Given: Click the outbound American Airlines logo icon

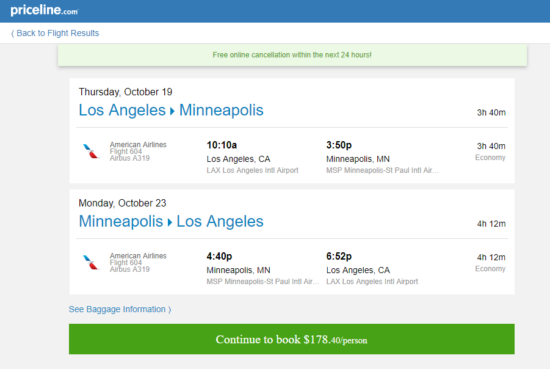Looking at the screenshot, I should (x=90, y=151).
